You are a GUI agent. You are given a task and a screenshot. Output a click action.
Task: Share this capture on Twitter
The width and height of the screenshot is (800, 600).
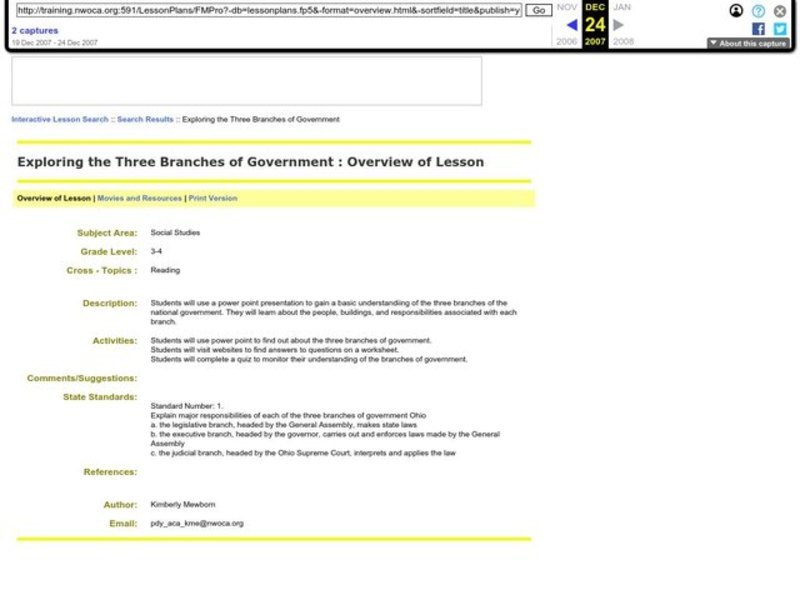(780, 29)
